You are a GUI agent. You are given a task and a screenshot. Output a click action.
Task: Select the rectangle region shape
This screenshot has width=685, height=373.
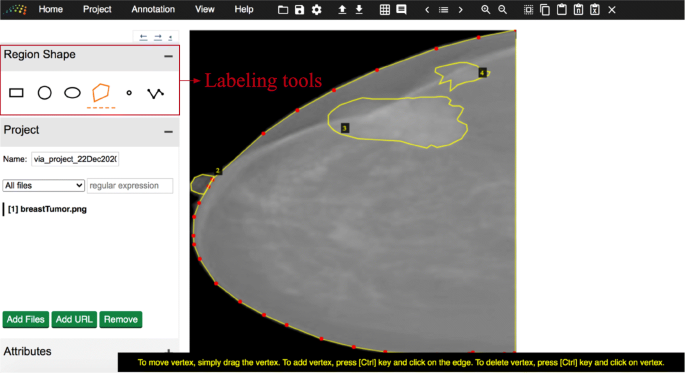[x=16, y=93]
